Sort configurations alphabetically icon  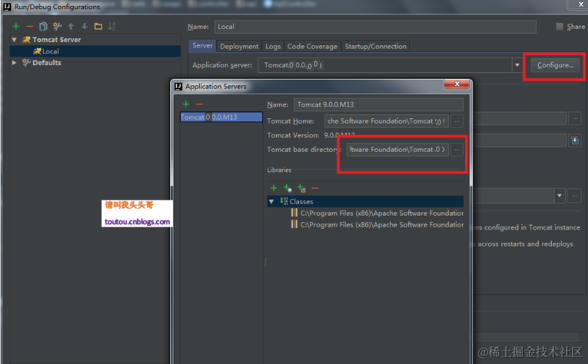coord(112,26)
